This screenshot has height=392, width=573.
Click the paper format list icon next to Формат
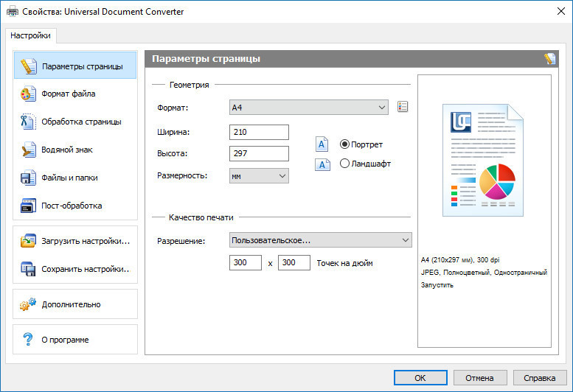(403, 107)
